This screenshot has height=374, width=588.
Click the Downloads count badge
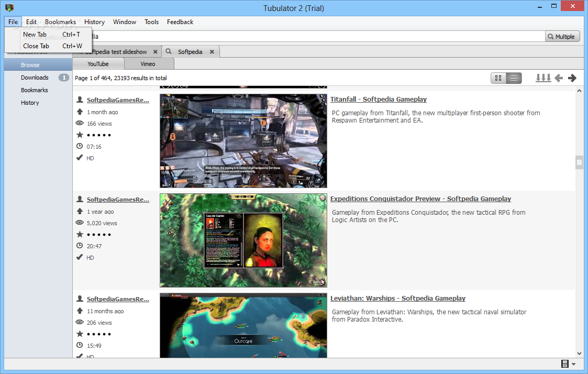64,78
